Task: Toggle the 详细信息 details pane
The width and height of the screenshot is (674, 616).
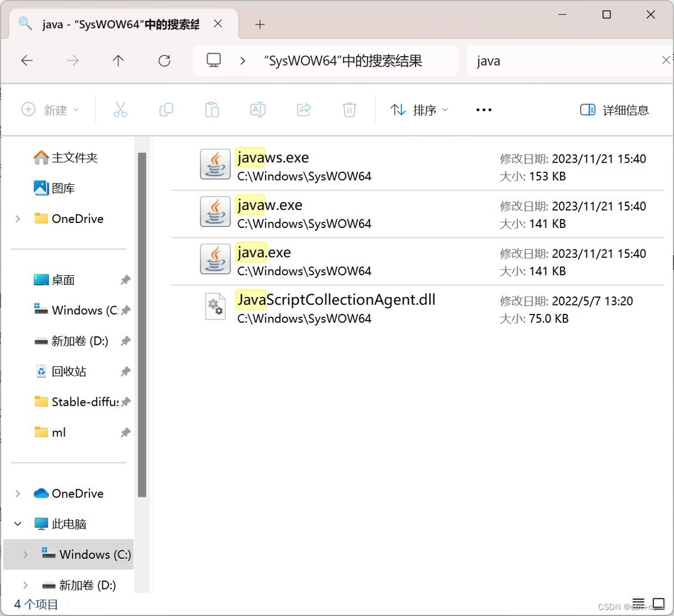Action: click(614, 110)
